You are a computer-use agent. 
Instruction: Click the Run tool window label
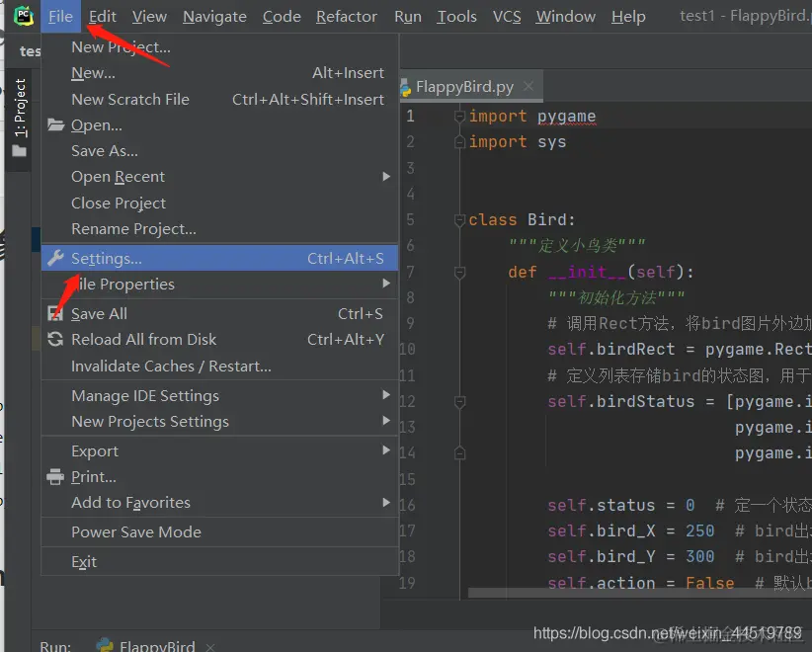pyautogui.click(x=55, y=646)
